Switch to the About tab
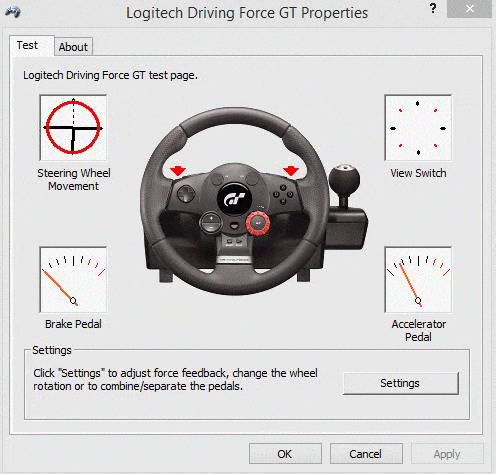 (73, 47)
